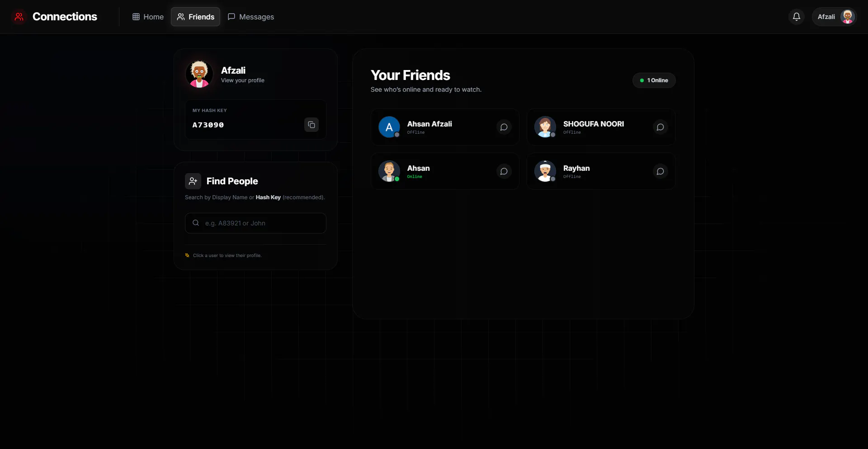Image resolution: width=868 pixels, height=449 pixels.
Task: Open the Messages tab
Action: click(x=251, y=17)
